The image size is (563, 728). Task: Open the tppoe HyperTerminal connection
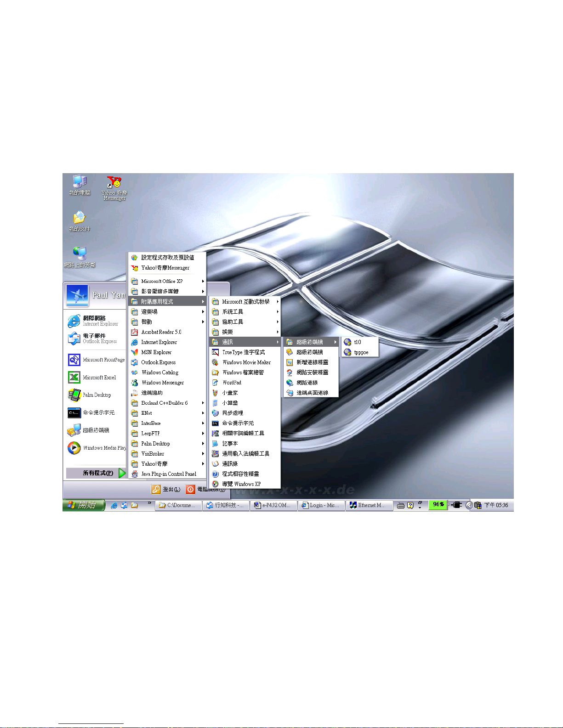click(360, 352)
